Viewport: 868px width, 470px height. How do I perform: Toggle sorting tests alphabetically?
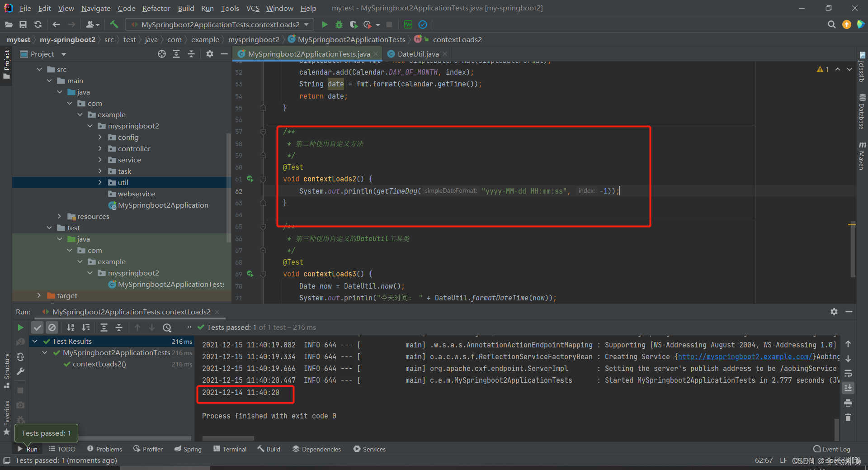pos(71,327)
